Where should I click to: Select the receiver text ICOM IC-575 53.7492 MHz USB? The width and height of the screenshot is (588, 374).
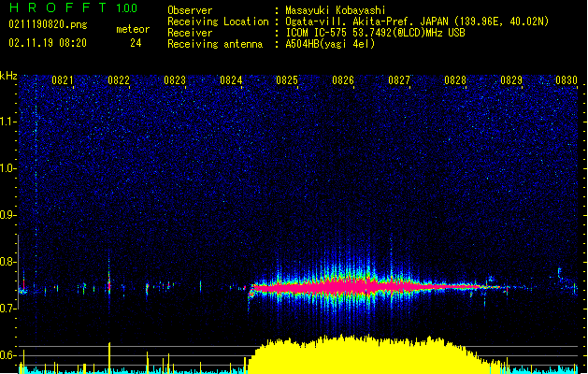click(x=375, y=33)
